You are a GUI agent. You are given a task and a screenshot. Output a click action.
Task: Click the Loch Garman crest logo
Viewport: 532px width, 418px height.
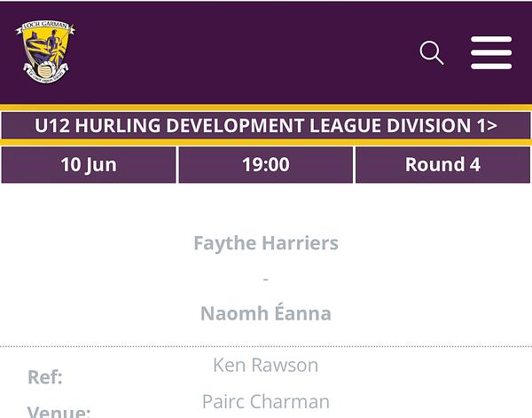click(x=45, y=51)
